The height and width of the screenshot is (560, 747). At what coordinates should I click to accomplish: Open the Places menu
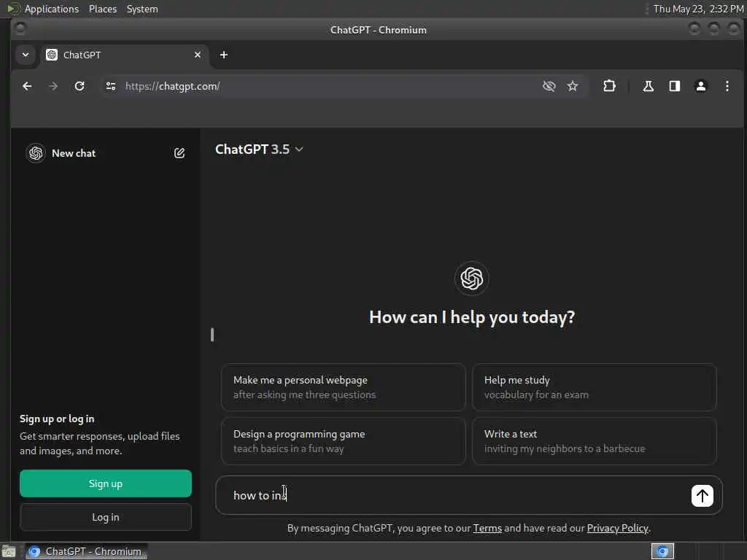103,9
